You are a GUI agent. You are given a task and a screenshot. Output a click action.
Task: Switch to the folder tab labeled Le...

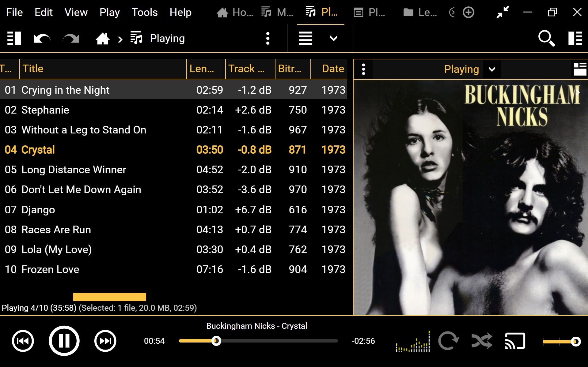coord(420,12)
